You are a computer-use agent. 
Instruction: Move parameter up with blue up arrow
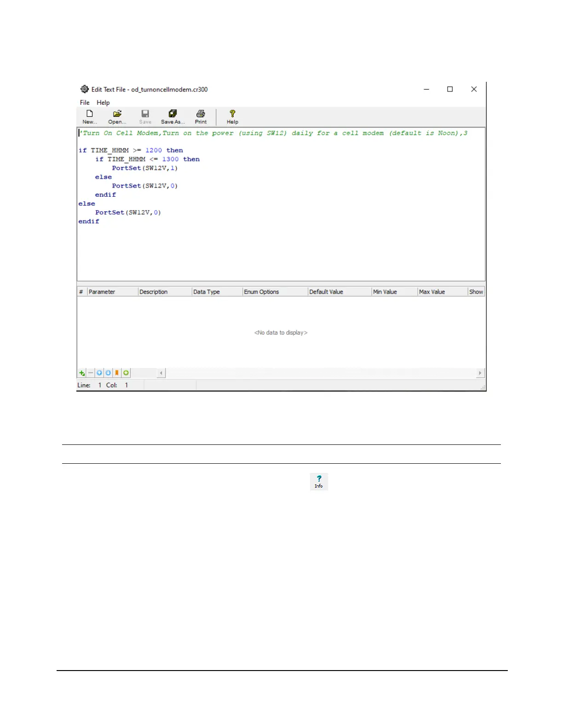99,373
